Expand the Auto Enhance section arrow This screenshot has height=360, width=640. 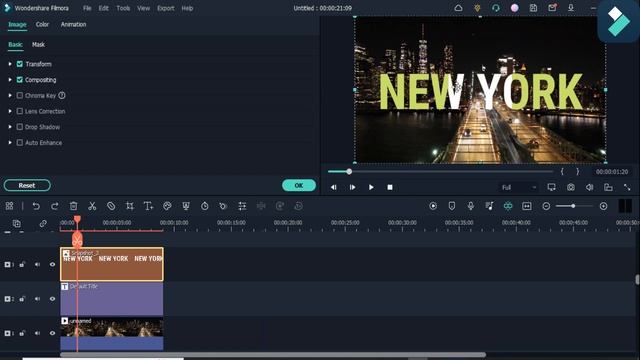pyautogui.click(x=10, y=142)
